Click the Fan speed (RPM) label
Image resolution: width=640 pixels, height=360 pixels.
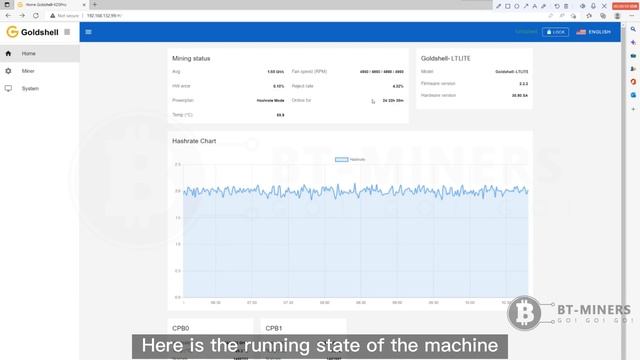[x=309, y=71]
